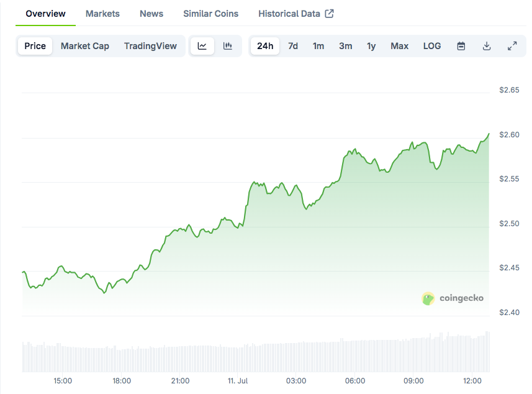Viewport: 532px width, 394px height.
Task: Open Historical Data external link
Action: pyautogui.click(x=295, y=14)
